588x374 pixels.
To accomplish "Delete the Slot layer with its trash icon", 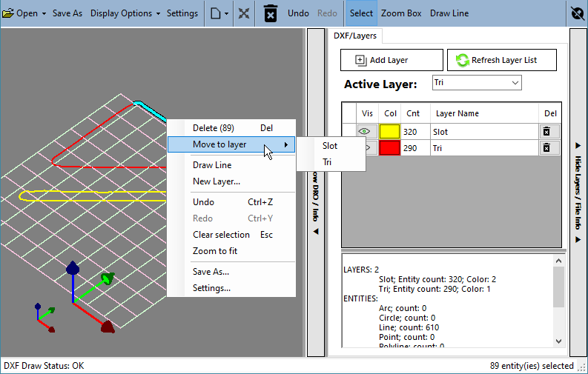I will [546, 132].
